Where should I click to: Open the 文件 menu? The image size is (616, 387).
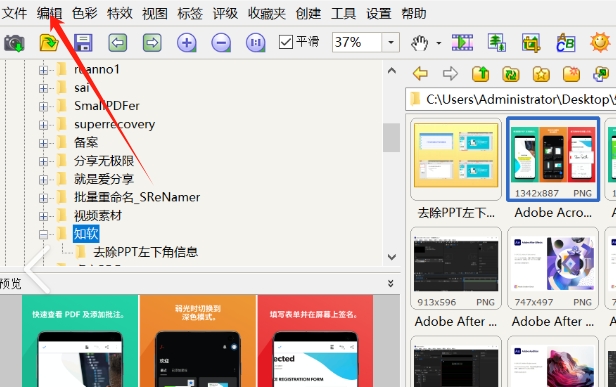point(15,13)
